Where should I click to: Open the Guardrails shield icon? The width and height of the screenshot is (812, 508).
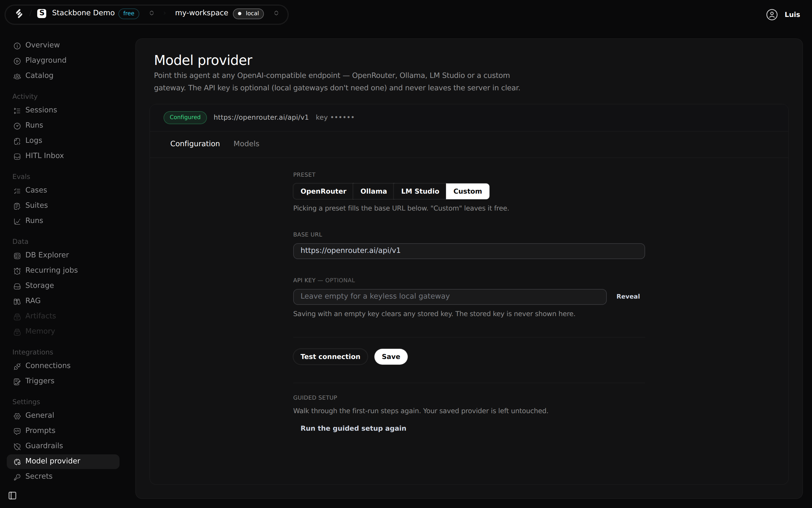click(x=17, y=446)
